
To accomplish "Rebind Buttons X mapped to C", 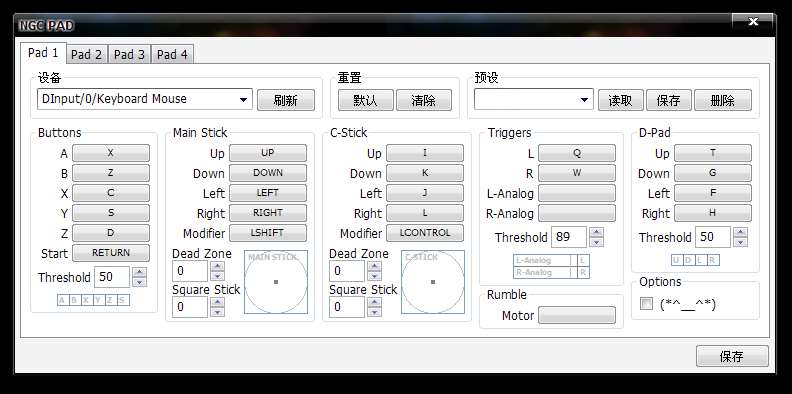I will pos(111,193).
